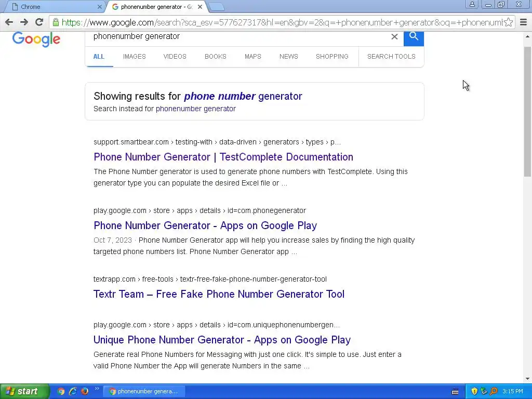This screenshot has width=532, height=399.
Task: Switch to IMAGES results
Action: [135, 57]
